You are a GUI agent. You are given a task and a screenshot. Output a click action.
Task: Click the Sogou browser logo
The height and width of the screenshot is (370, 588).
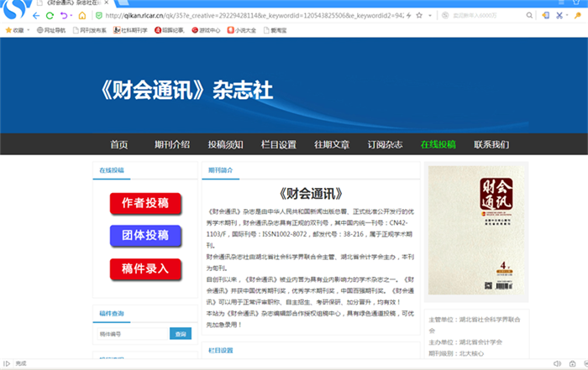tap(16, 9)
